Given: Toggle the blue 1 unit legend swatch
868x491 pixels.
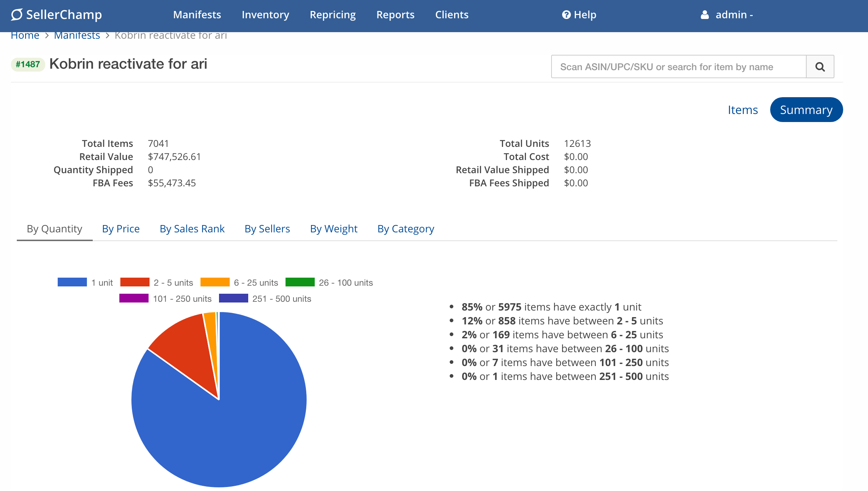Looking at the screenshot, I should [72, 282].
